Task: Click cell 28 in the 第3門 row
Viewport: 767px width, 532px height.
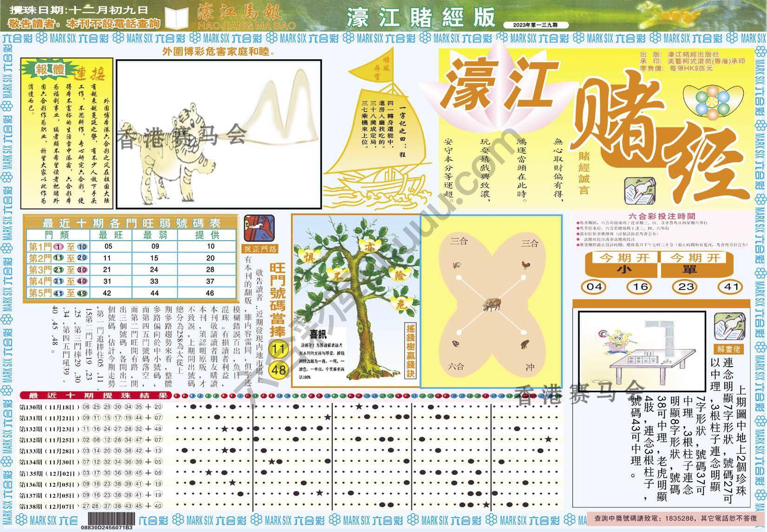Action: 211,269
